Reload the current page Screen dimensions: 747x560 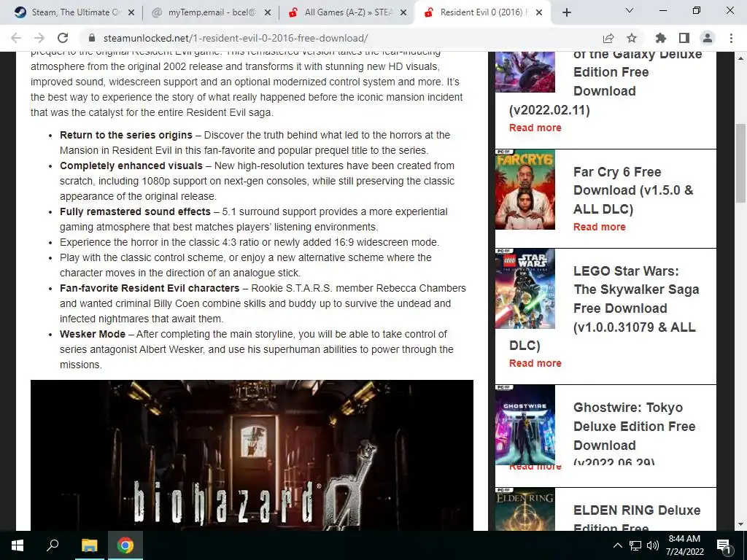coord(63,38)
